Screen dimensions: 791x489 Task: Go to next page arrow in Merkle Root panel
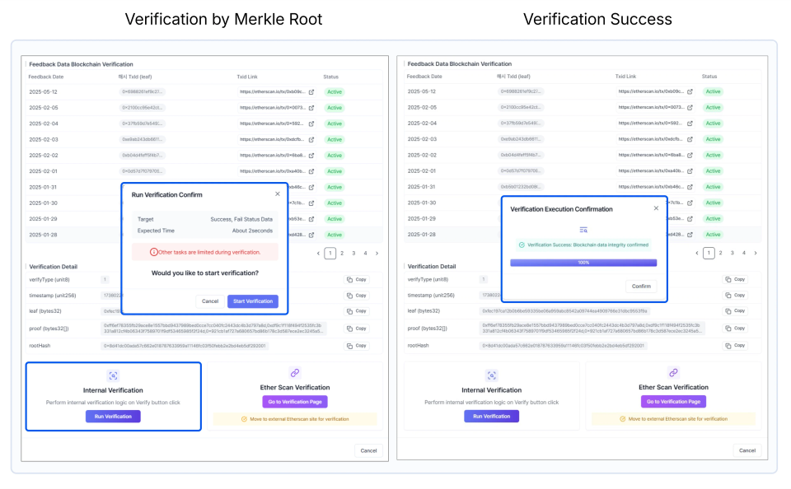point(377,253)
